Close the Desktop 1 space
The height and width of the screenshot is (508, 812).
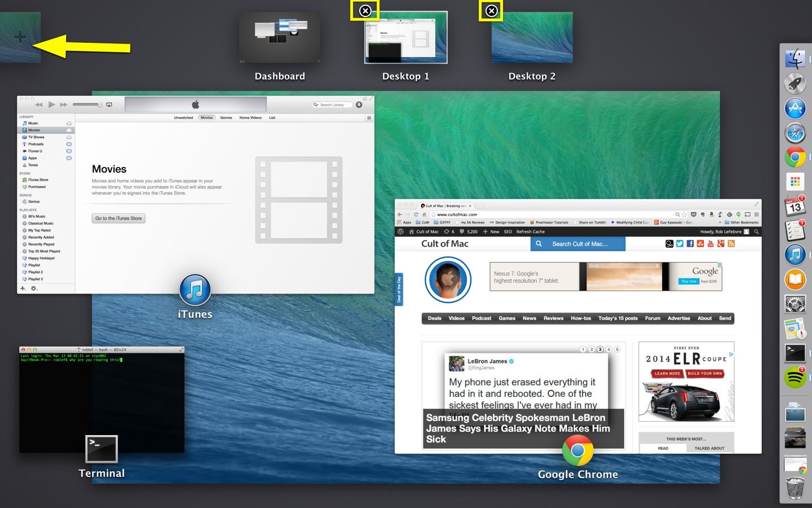(x=365, y=11)
